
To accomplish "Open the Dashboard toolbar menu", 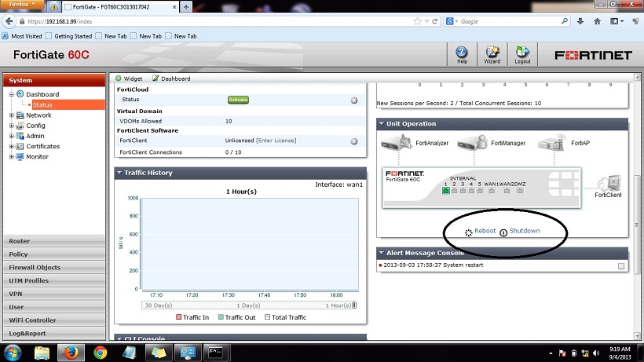I will [x=171, y=79].
